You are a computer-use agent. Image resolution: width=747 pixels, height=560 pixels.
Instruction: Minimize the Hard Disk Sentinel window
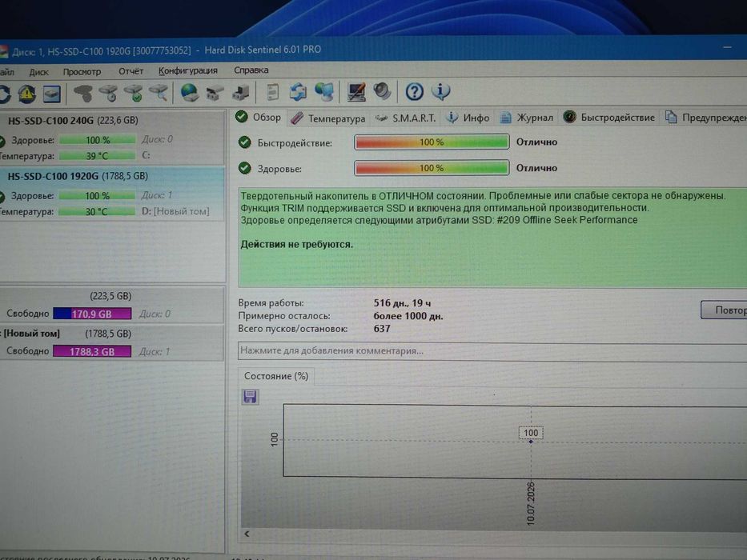[727, 47]
